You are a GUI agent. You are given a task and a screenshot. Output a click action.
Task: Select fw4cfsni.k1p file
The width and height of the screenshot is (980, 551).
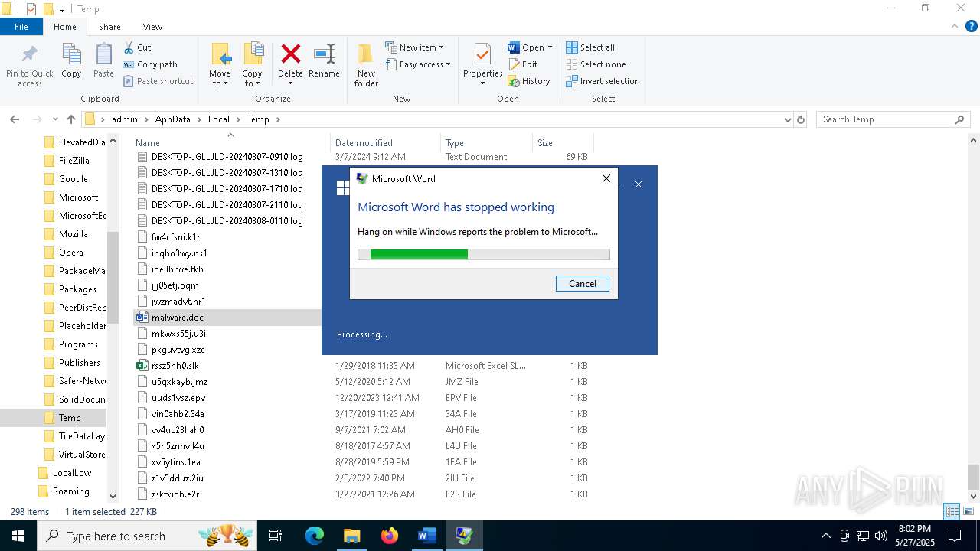(176, 237)
